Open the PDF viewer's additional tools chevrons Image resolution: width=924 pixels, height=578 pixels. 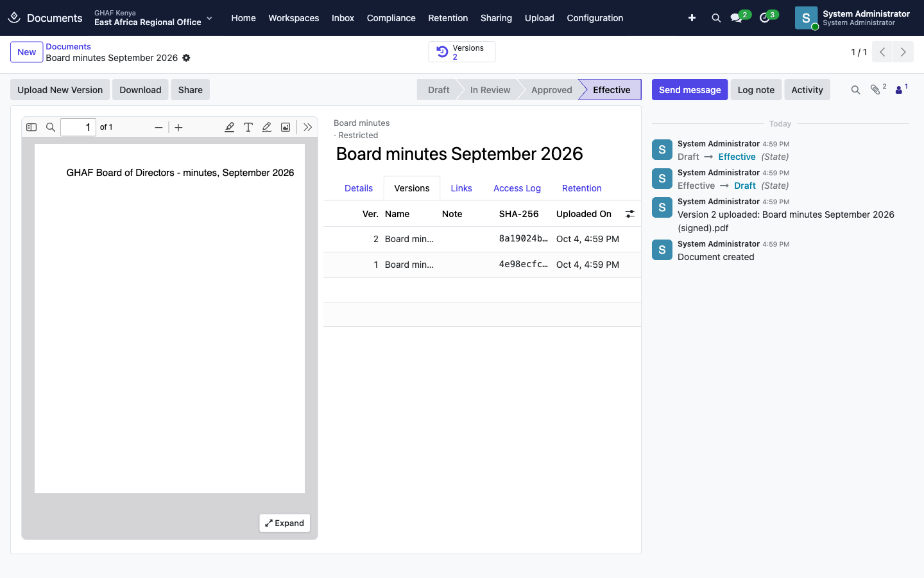pos(308,127)
